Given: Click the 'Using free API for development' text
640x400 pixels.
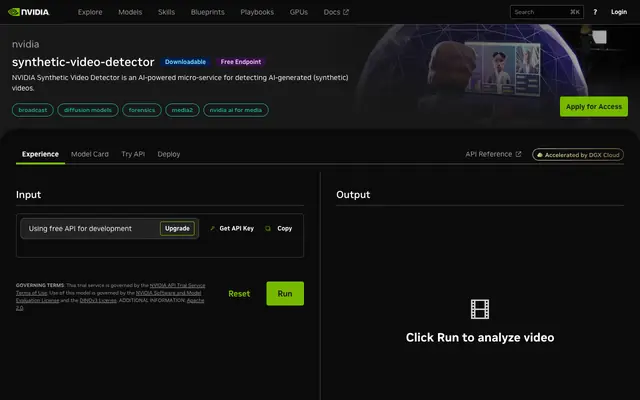Looking at the screenshot, I should [x=80, y=229].
